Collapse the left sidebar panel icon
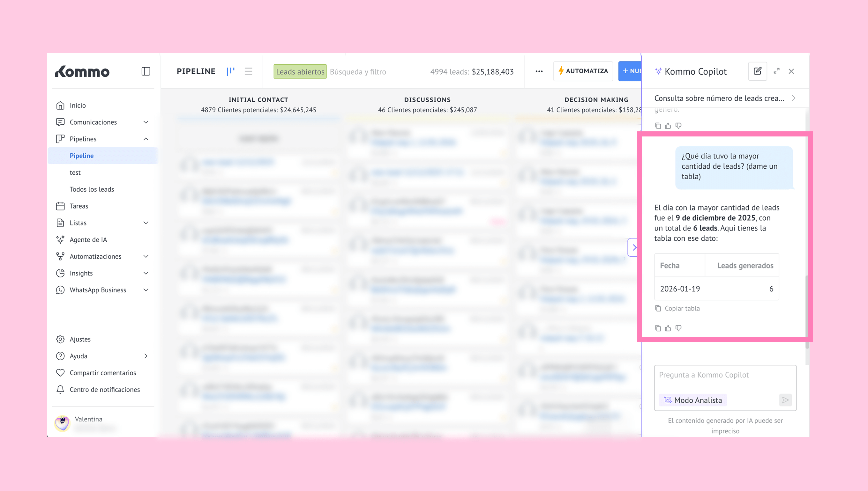Screen dimensions: 868x491 click(146, 71)
